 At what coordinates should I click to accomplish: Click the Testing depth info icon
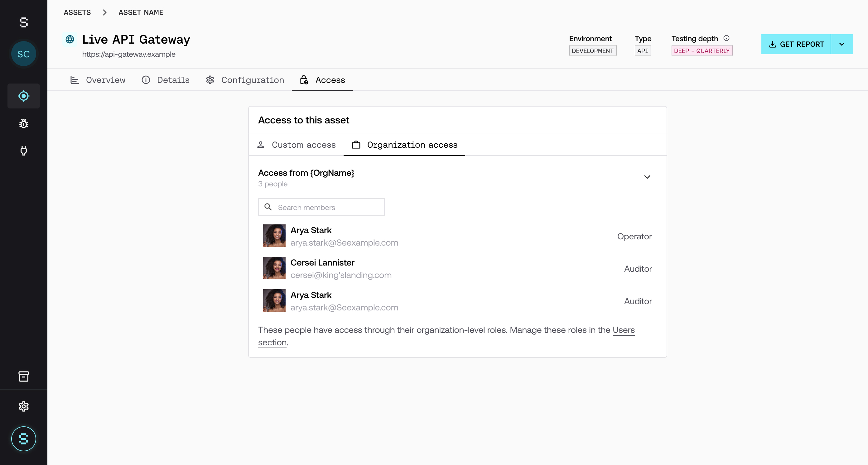pyautogui.click(x=726, y=38)
